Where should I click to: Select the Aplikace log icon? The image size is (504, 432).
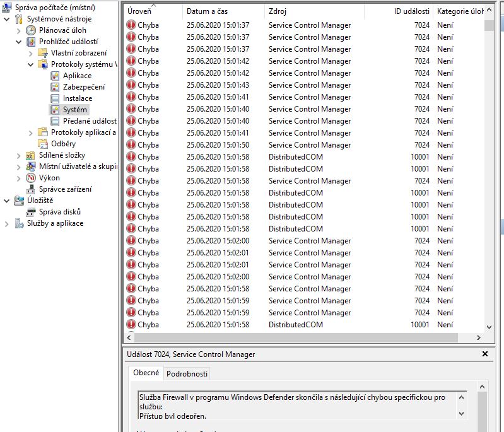tap(56, 76)
